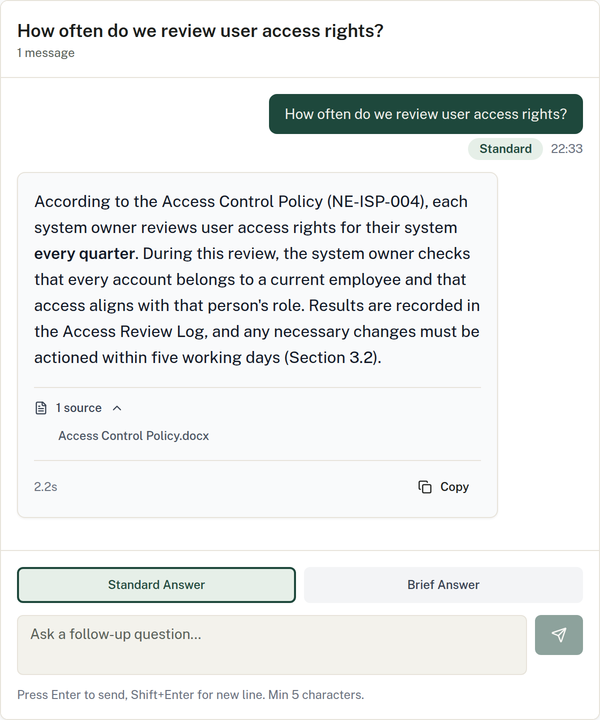
Task: Click the 22:33 message timestamp
Action: tap(567, 149)
